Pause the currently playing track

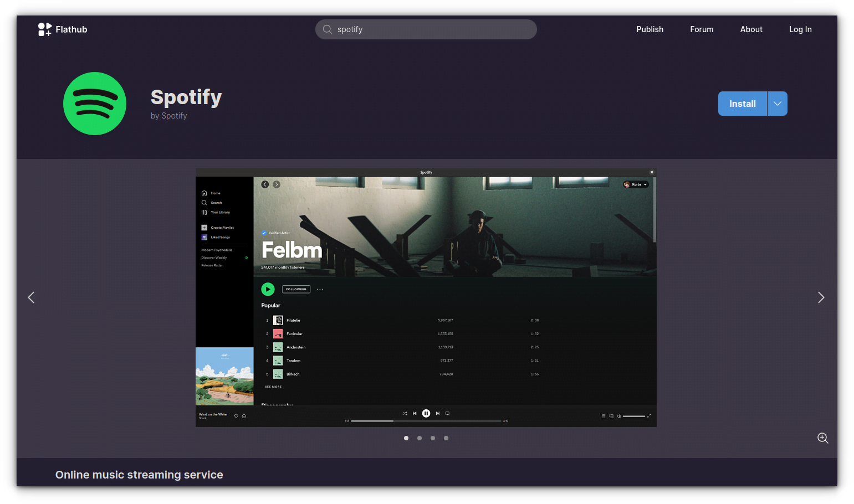click(x=426, y=413)
